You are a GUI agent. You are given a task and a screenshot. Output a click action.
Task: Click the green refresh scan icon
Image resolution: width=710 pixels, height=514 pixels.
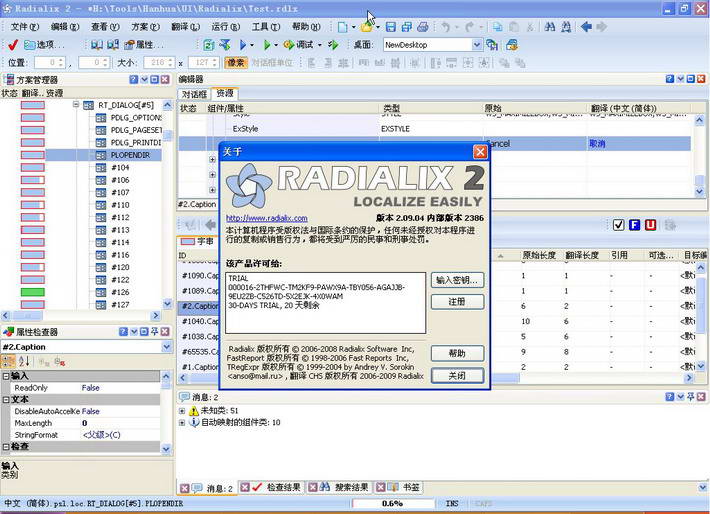(x=209, y=45)
